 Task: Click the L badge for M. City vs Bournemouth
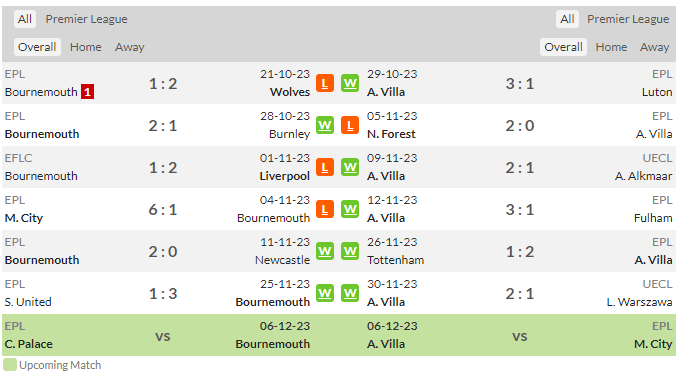(x=325, y=209)
